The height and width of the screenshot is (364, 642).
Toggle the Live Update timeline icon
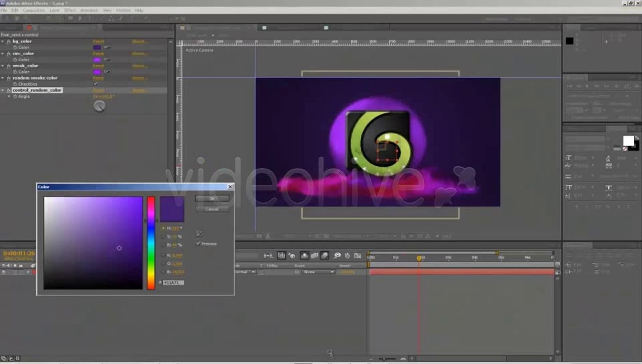(x=281, y=256)
